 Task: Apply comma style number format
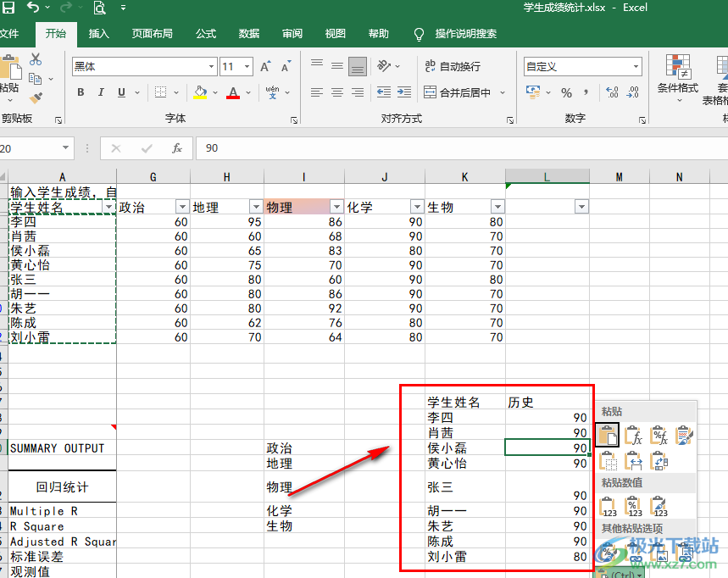click(586, 92)
